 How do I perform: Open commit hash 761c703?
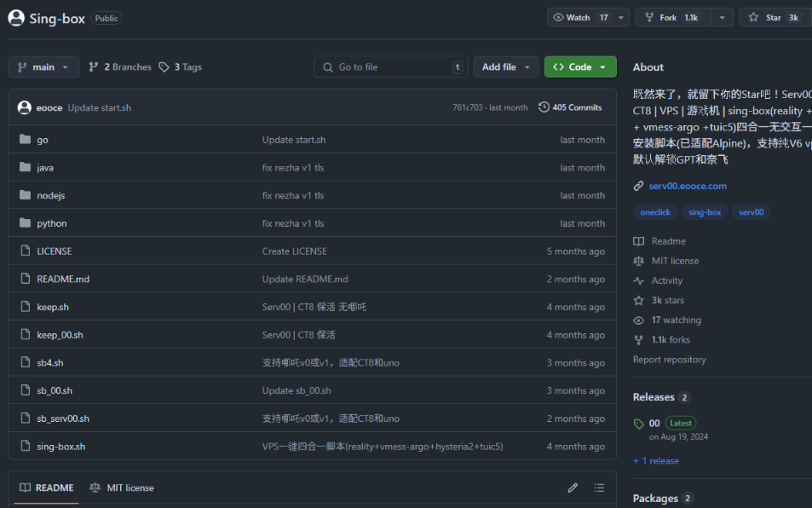pos(468,107)
